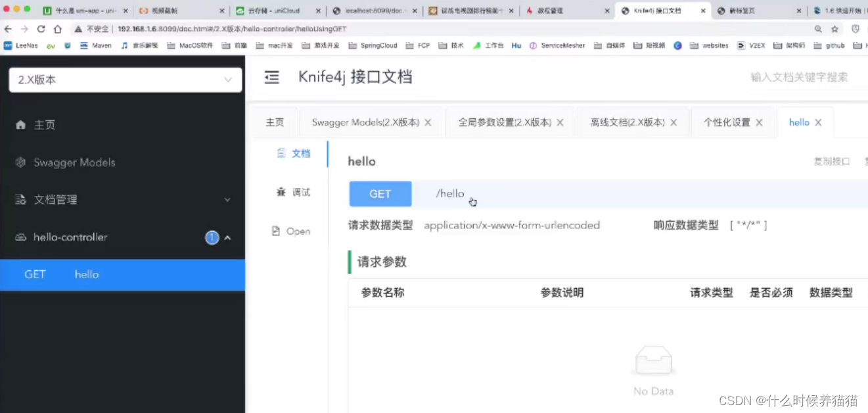Open the 2.X版本 version dropdown

pos(126,80)
